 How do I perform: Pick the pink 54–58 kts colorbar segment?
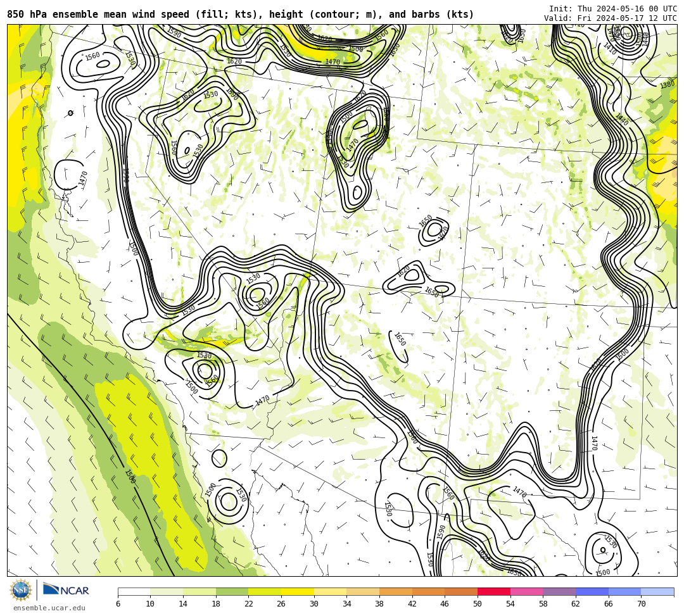[526, 591]
